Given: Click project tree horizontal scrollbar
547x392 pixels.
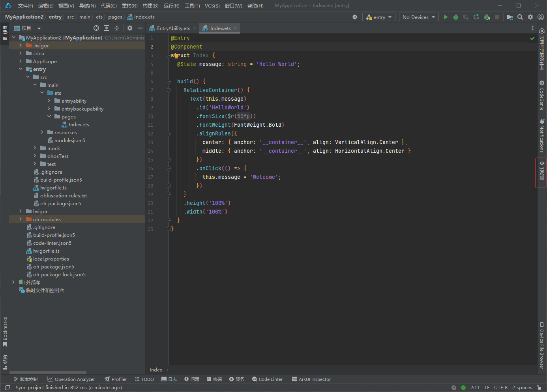Looking at the screenshot, I should click(x=48, y=372).
